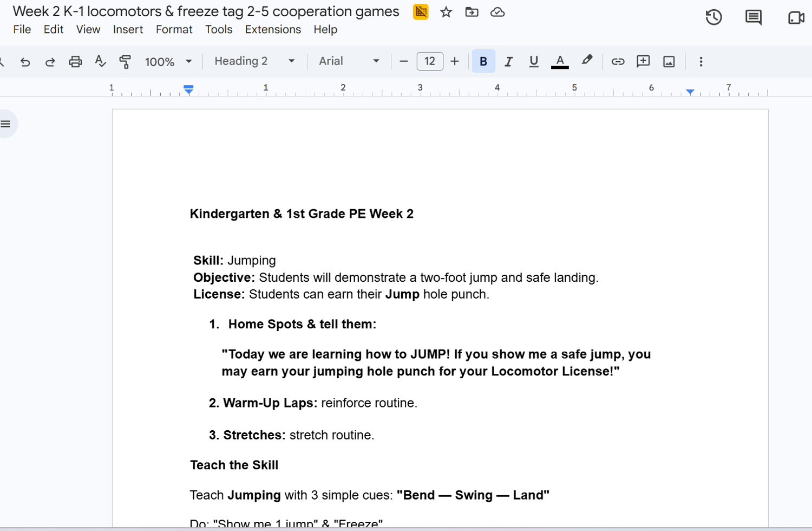Print the document using printer icon
This screenshot has height=531, width=812.
pos(75,62)
